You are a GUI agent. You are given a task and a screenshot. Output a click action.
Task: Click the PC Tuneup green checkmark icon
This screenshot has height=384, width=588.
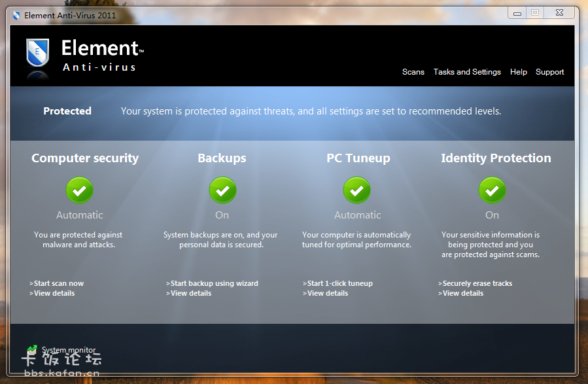[357, 190]
